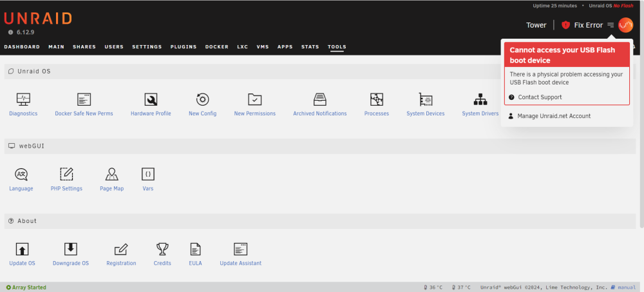
Task: Open the Update OS arrow icon
Action: [22, 249]
